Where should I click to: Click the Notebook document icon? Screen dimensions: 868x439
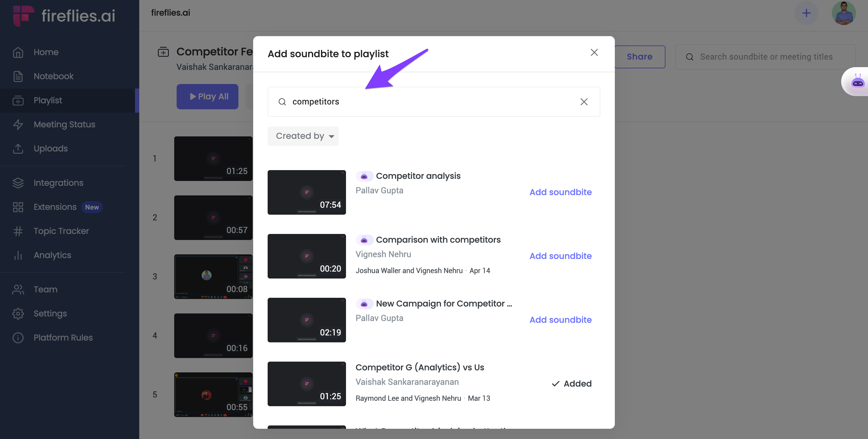(18, 76)
